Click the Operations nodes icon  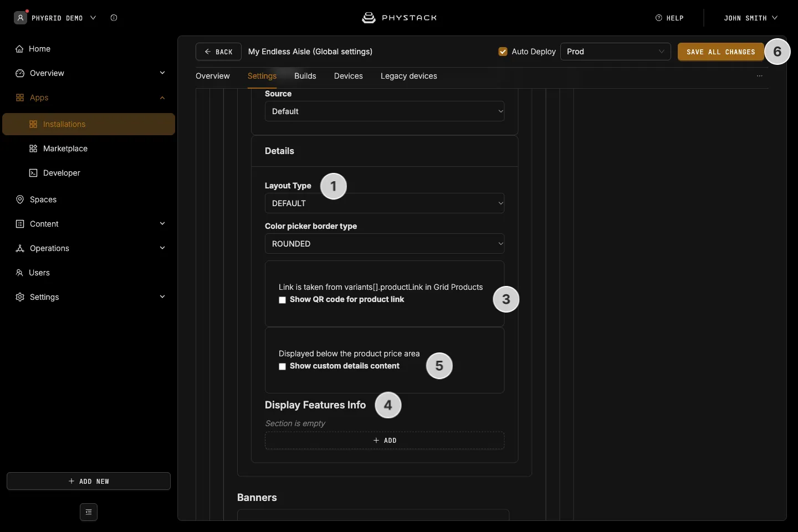click(x=20, y=248)
